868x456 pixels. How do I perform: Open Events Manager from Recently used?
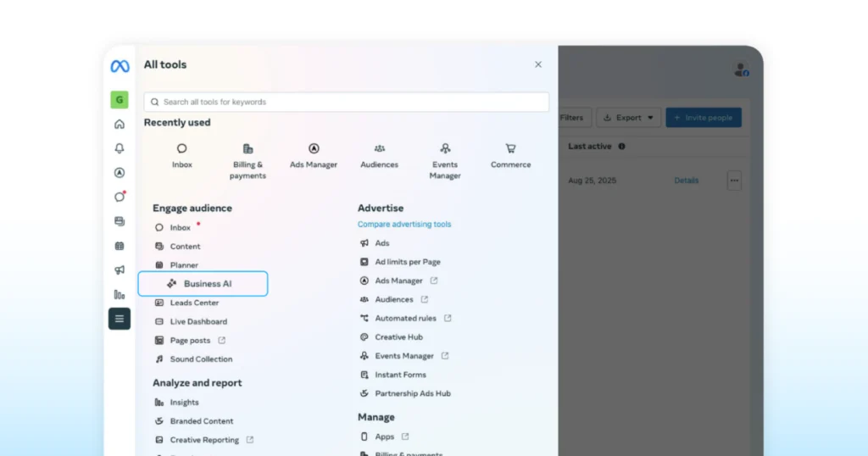(x=445, y=162)
